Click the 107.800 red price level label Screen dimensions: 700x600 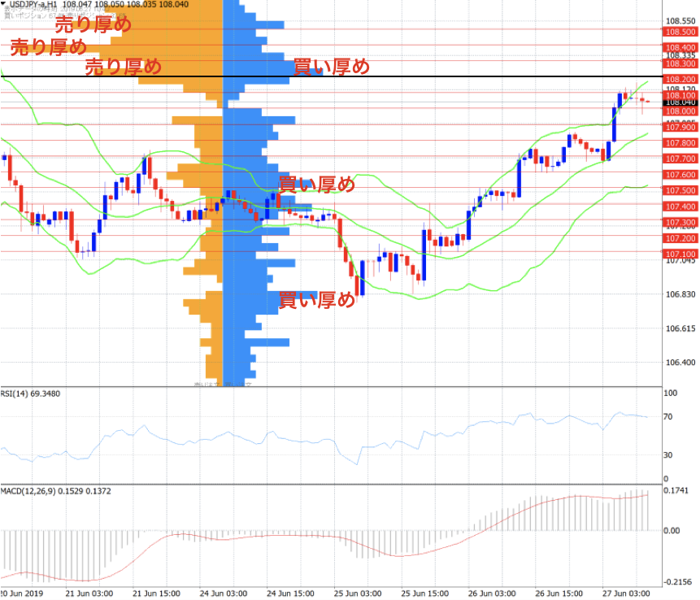tap(680, 143)
